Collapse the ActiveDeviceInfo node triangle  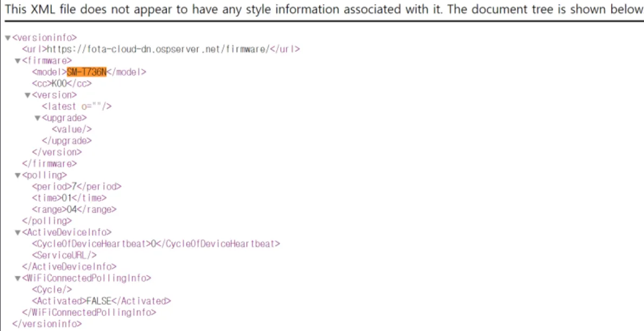(x=18, y=233)
